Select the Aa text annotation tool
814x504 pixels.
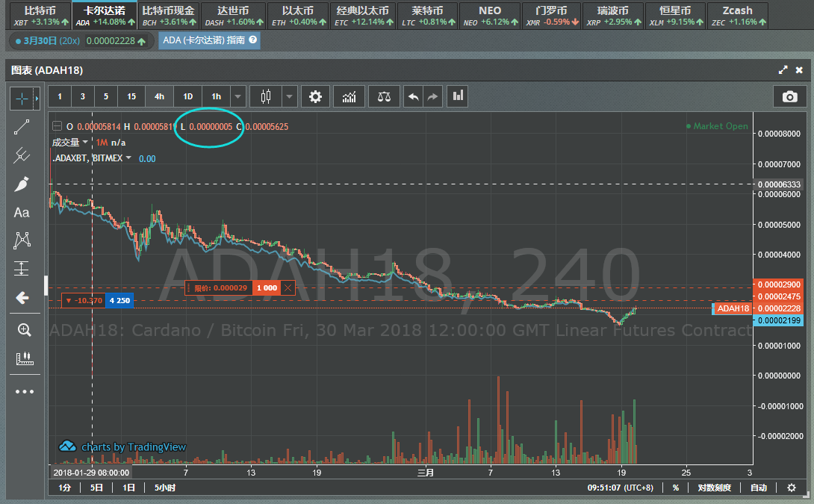coord(22,212)
